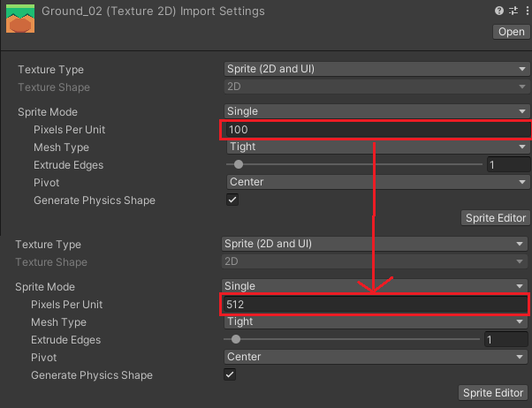Click Pixels Per Unit field showing 100
The width and height of the screenshot is (532, 408).
(x=375, y=130)
